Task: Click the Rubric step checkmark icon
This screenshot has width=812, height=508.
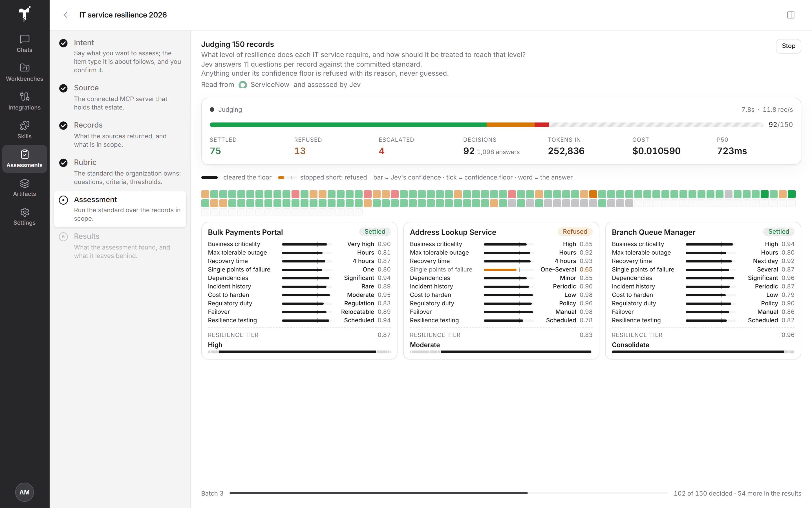Action: click(x=63, y=163)
